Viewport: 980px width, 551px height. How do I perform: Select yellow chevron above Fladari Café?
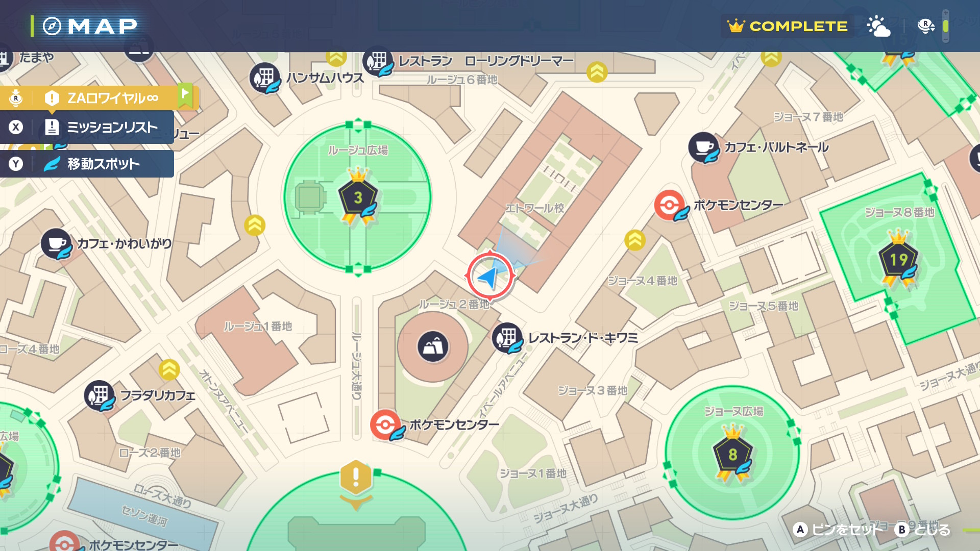coord(169,370)
